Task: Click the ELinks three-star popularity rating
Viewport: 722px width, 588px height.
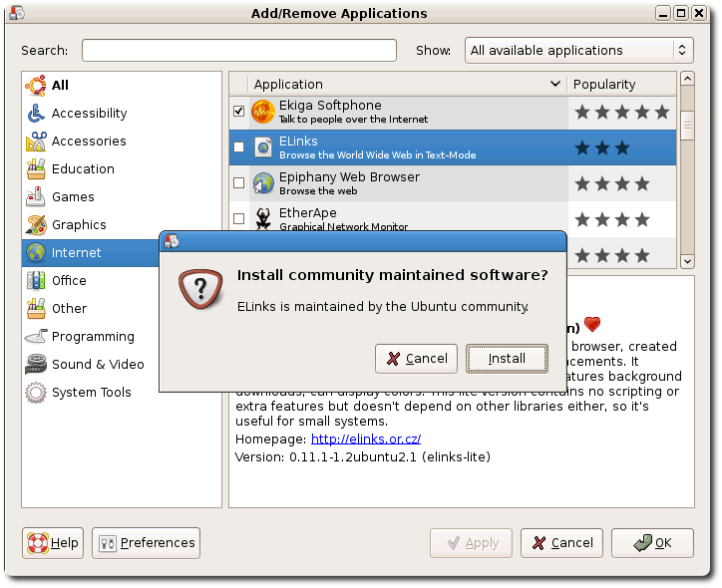Action: coord(602,147)
